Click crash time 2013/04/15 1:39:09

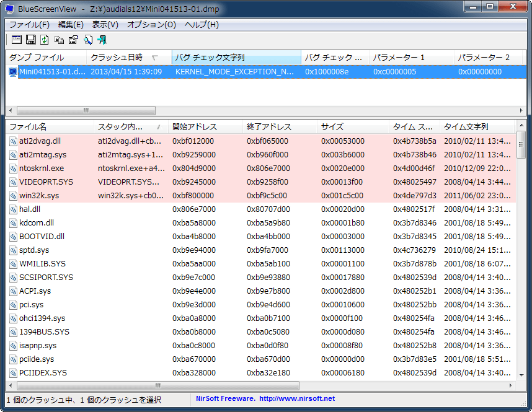126,72
